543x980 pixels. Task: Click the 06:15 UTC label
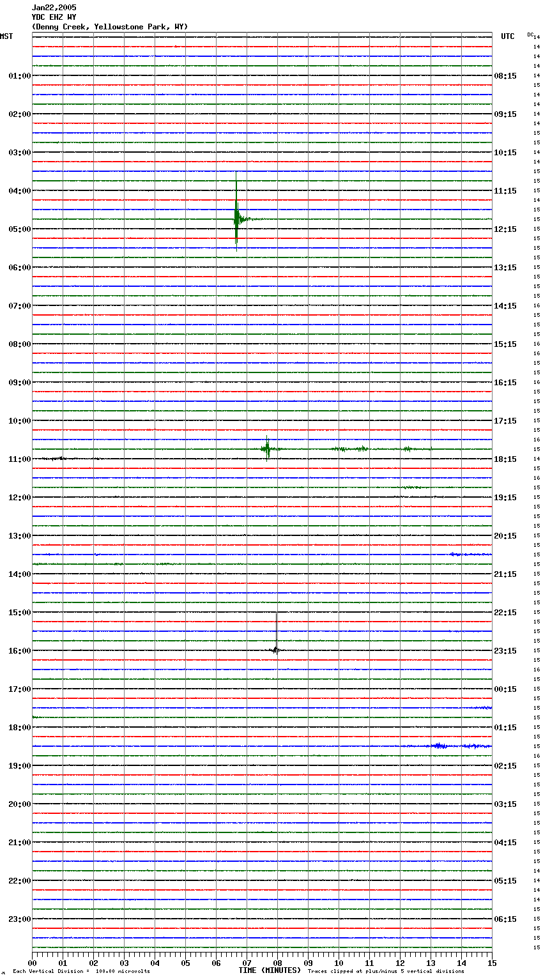click(x=505, y=919)
